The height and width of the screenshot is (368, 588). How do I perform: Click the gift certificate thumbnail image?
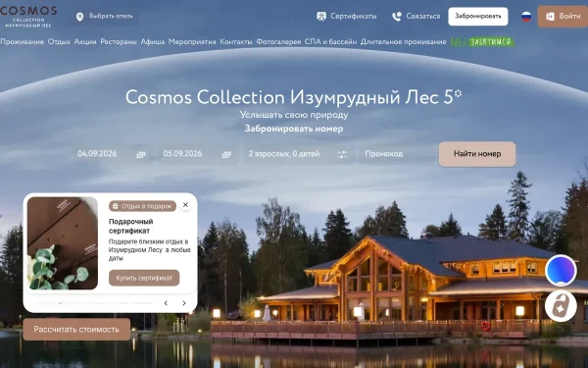63,243
